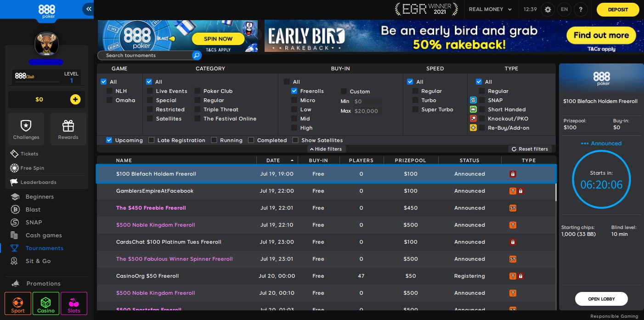
Task: Open the Slots cherry icon
Action: pyautogui.click(x=74, y=303)
